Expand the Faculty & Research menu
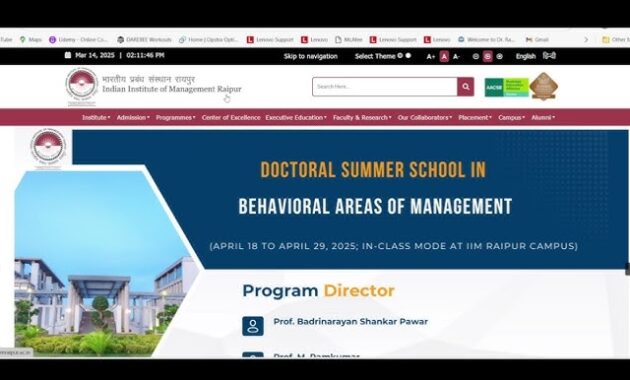The width and height of the screenshot is (630, 380). pos(362,118)
